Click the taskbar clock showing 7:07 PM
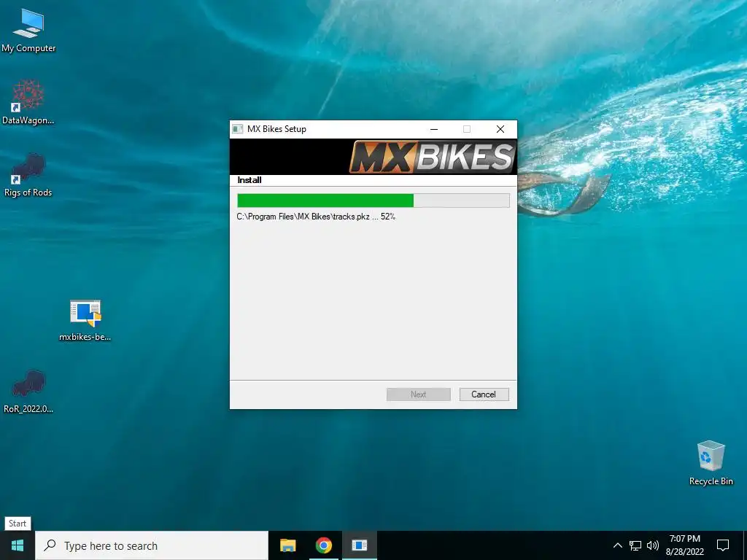This screenshot has width=747, height=560. 684,545
